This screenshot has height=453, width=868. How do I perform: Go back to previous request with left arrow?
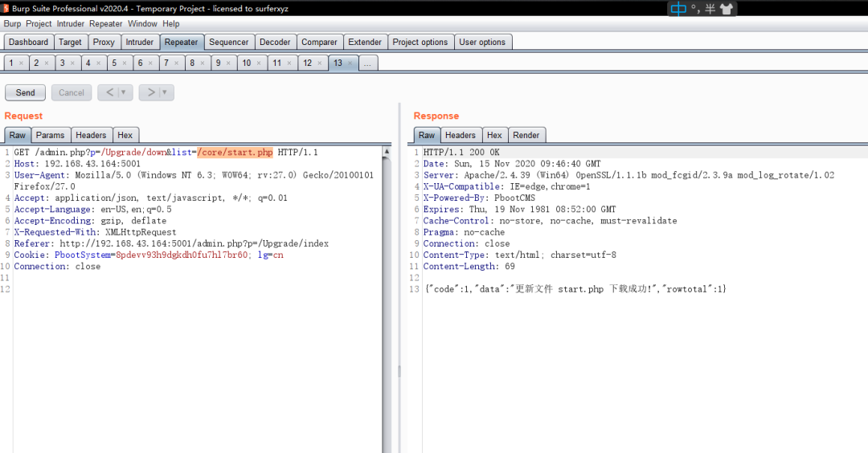coord(108,92)
